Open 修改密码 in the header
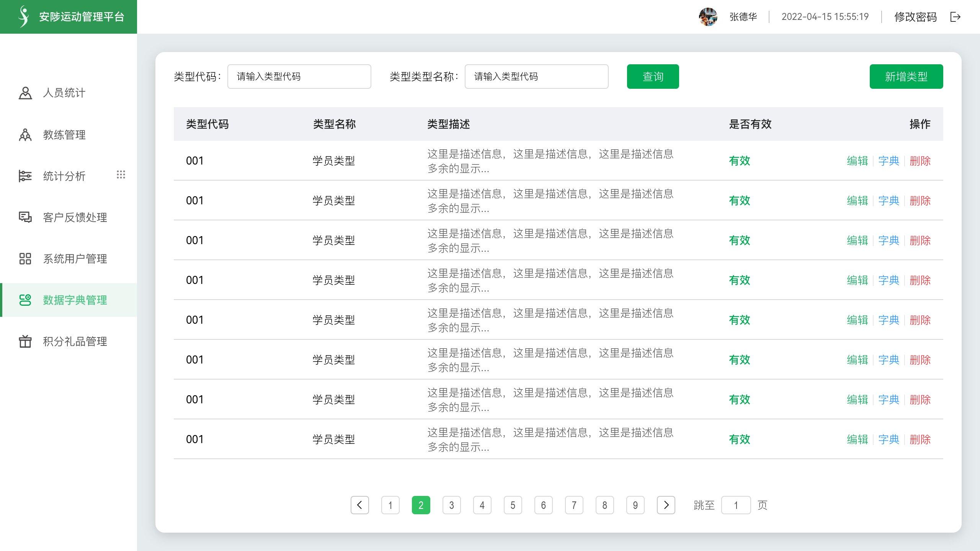The image size is (980, 551). (x=915, y=17)
